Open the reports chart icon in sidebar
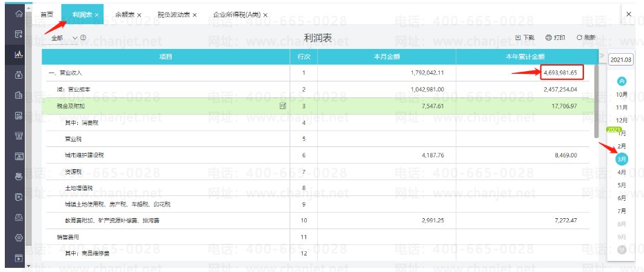 19,55
